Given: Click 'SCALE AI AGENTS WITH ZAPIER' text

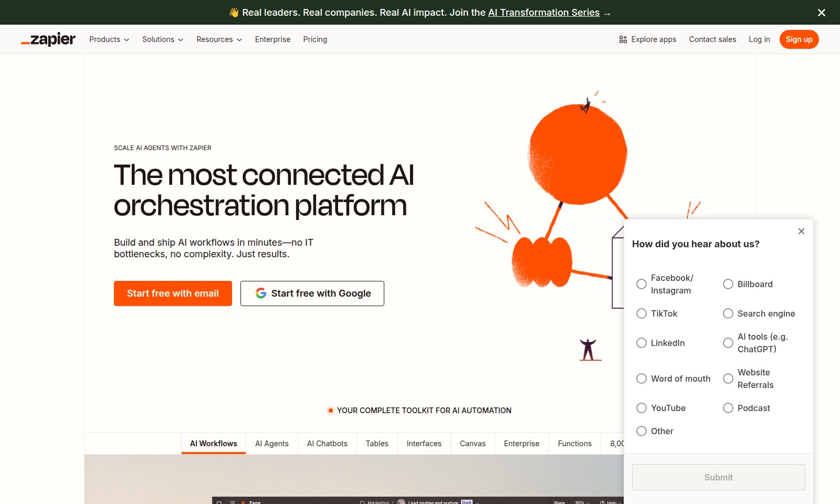Looking at the screenshot, I should [163, 148].
